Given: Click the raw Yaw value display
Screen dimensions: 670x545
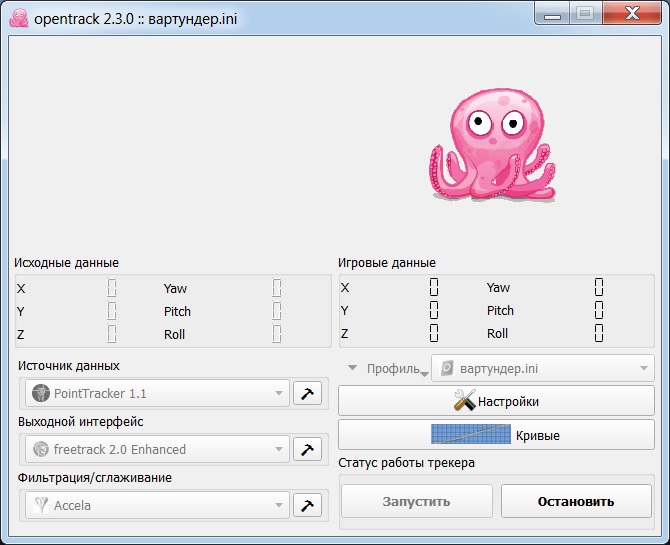Looking at the screenshot, I should coord(276,288).
